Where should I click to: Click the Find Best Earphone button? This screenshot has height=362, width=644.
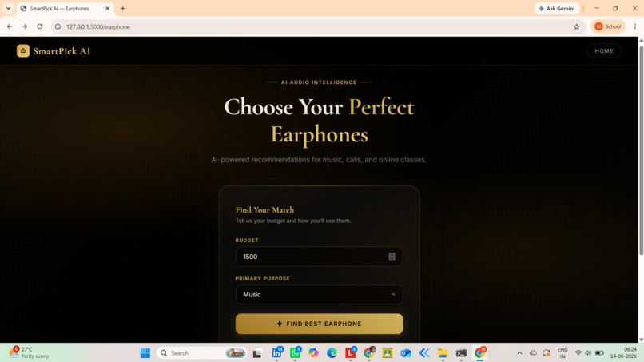click(319, 324)
